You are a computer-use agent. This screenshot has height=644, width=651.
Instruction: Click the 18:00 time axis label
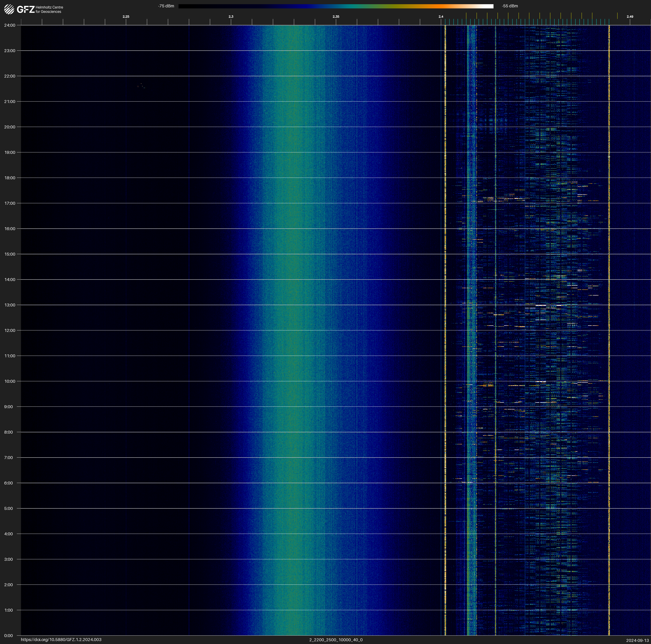point(10,178)
